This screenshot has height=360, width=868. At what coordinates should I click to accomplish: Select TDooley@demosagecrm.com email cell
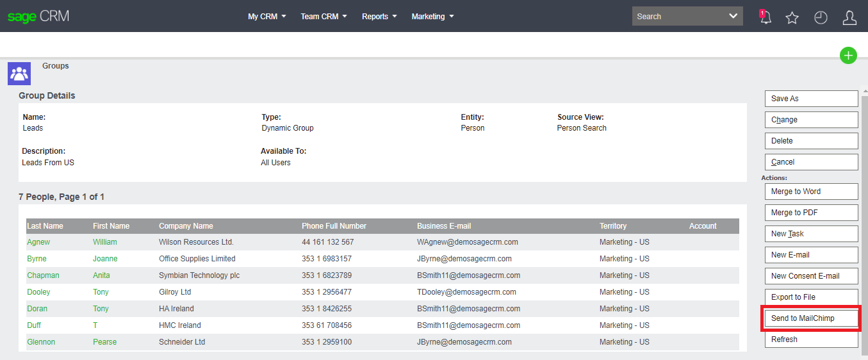click(466, 292)
